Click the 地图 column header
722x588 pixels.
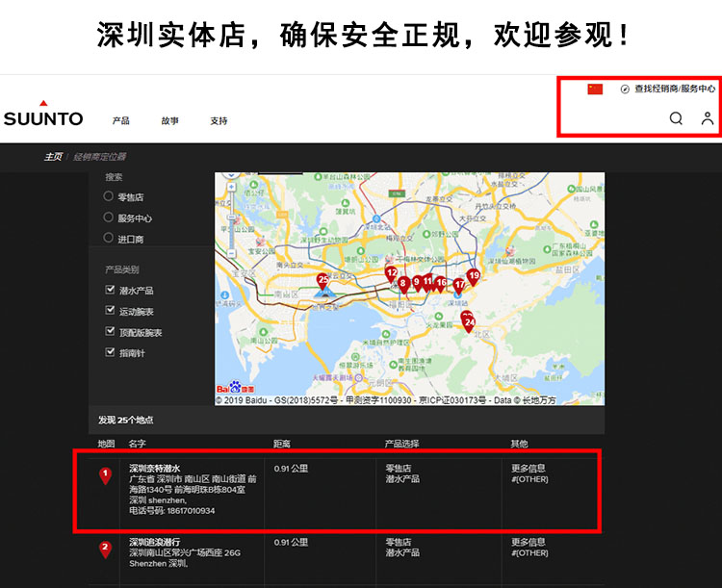[x=106, y=444]
